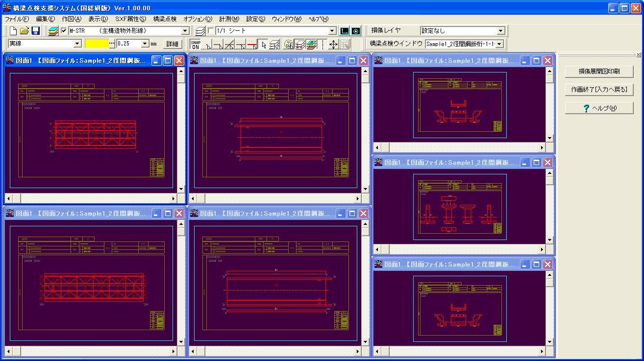The image size is (644, 361).
Task: Open the 実線 line type dropdown
Action: click(x=77, y=44)
